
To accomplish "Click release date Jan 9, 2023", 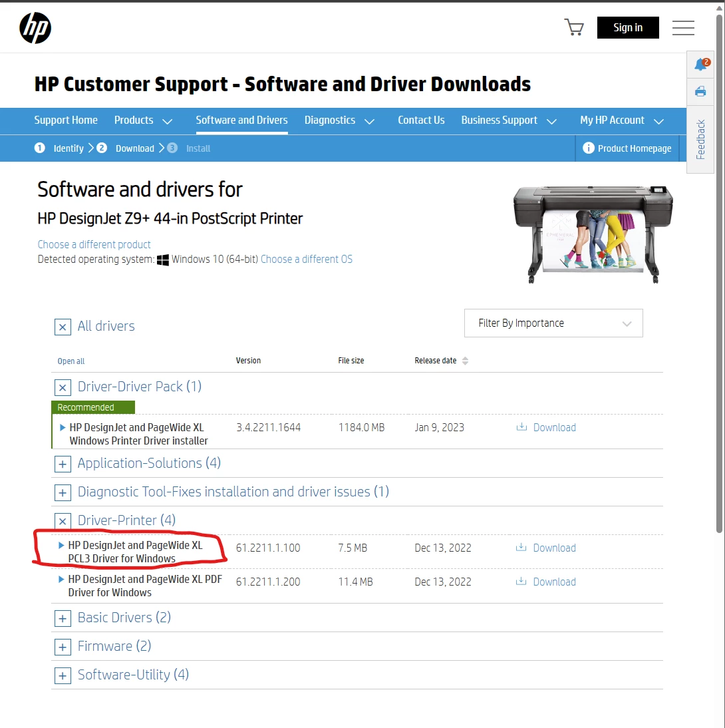I will [439, 427].
